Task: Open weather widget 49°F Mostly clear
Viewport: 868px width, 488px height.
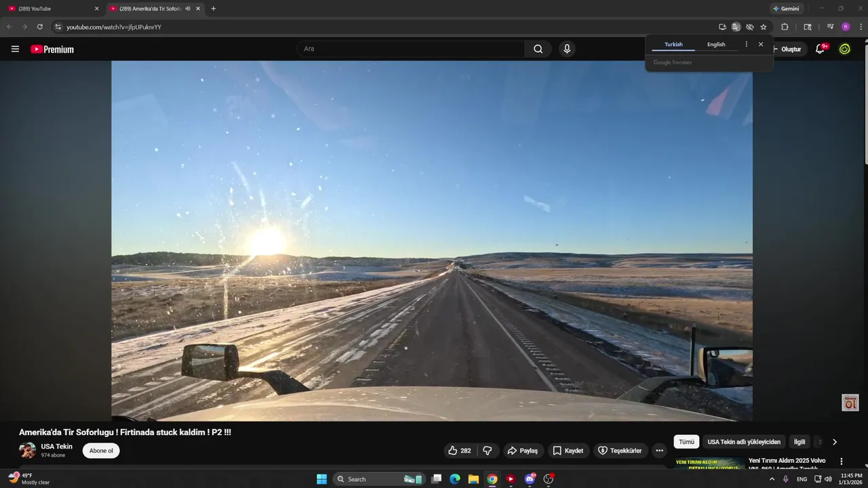Action: pos(28,479)
